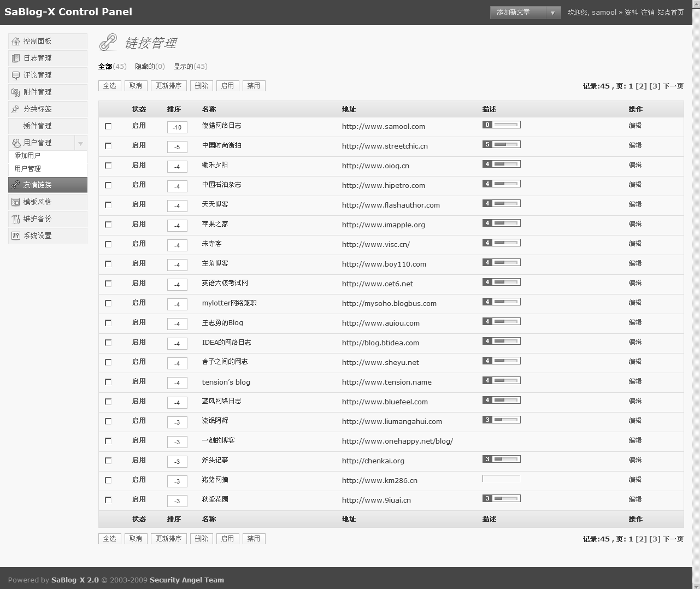Click the 添加新文章 button

(518, 13)
